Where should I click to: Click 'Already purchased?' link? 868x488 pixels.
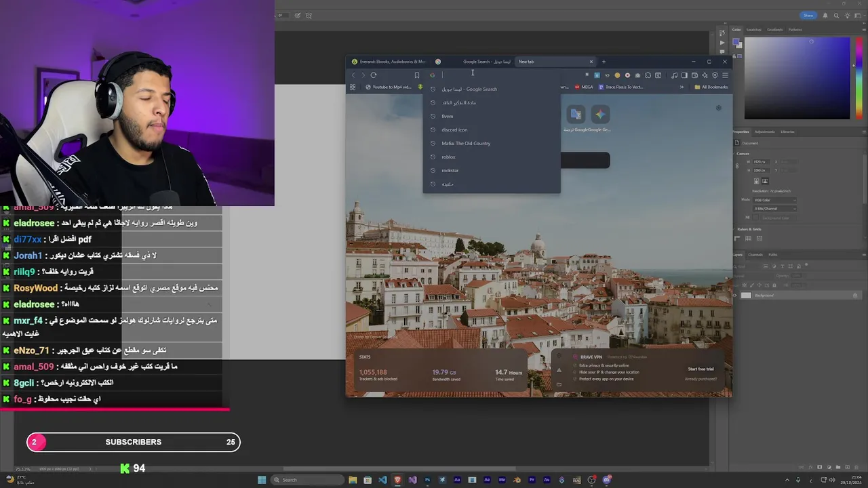(701, 379)
